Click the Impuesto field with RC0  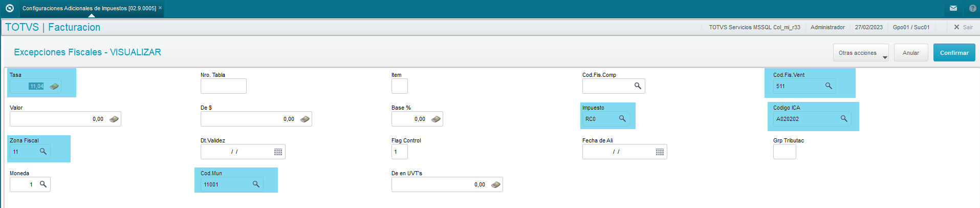coord(605,119)
